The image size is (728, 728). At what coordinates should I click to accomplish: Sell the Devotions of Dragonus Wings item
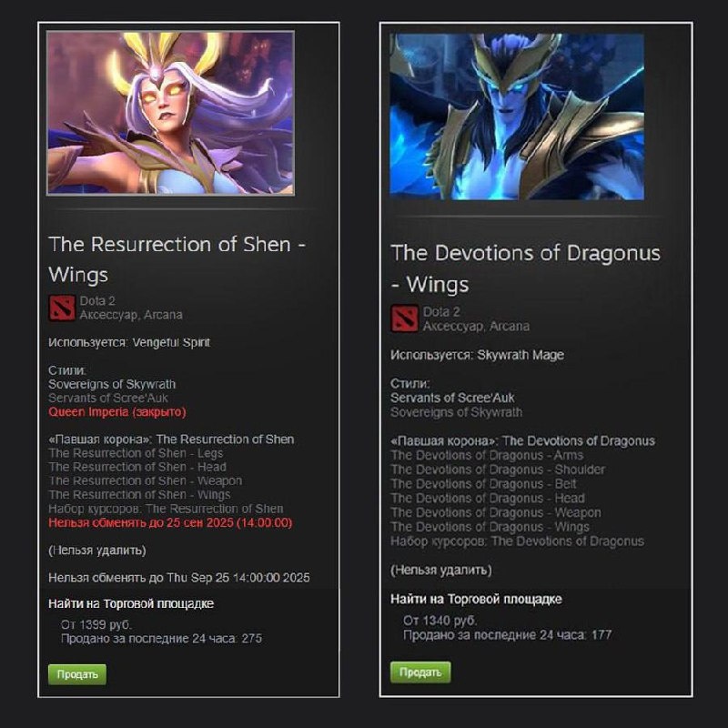[x=420, y=672]
